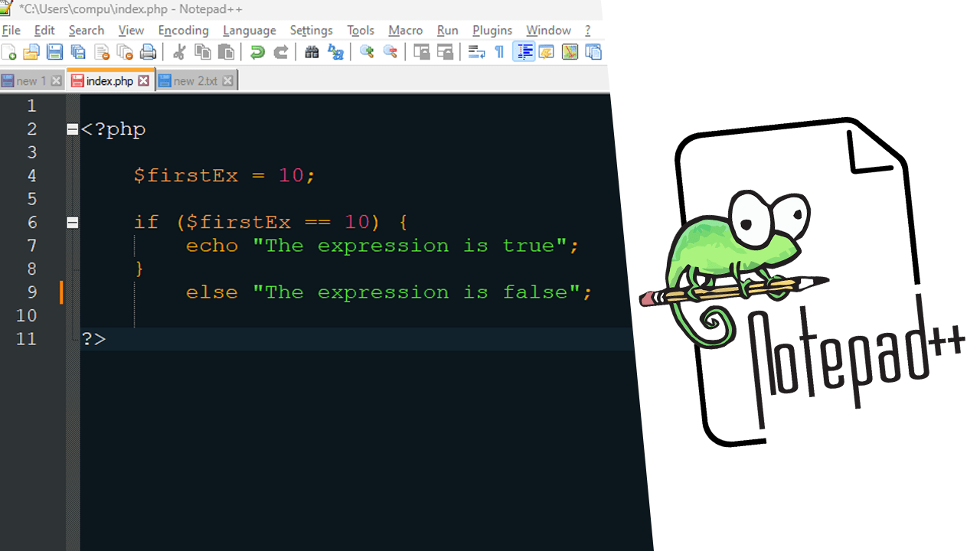Click the Synchronize Vertical Scrolling icon
Screen dimensions: 980x551
(x=422, y=52)
